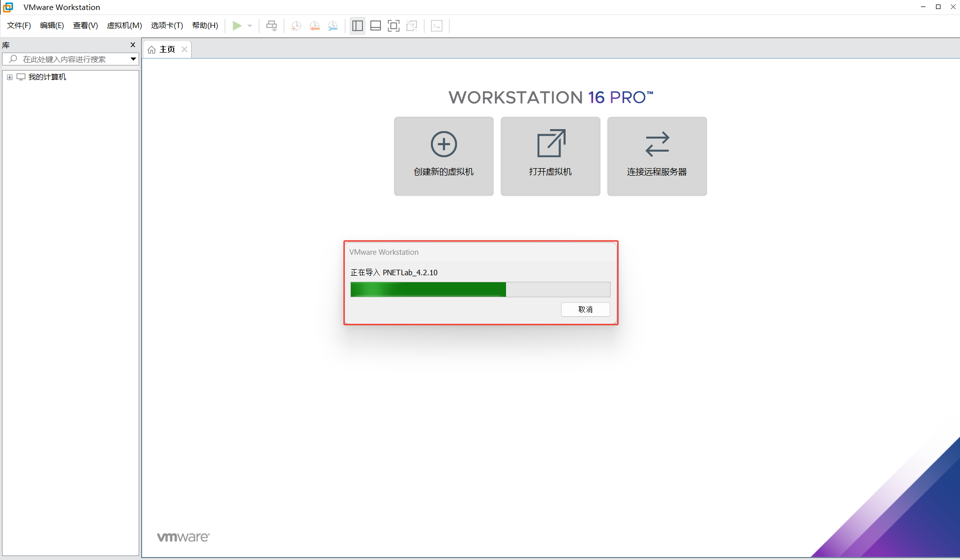Open the 虚拟机(M) menu
Image resolution: width=960 pixels, height=560 pixels.
125,26
